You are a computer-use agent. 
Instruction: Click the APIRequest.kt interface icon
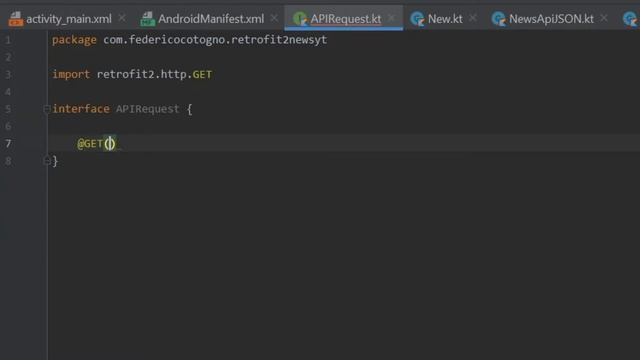point(300,19)
